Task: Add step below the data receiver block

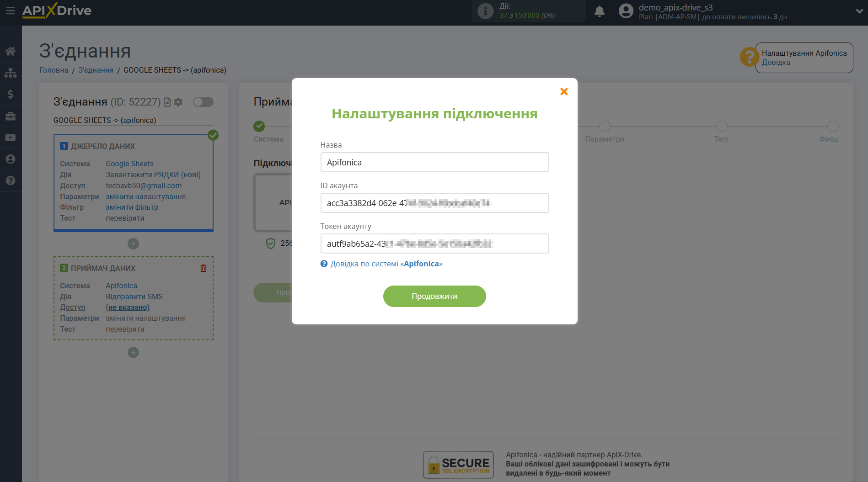Action: (x=133, y=353)
